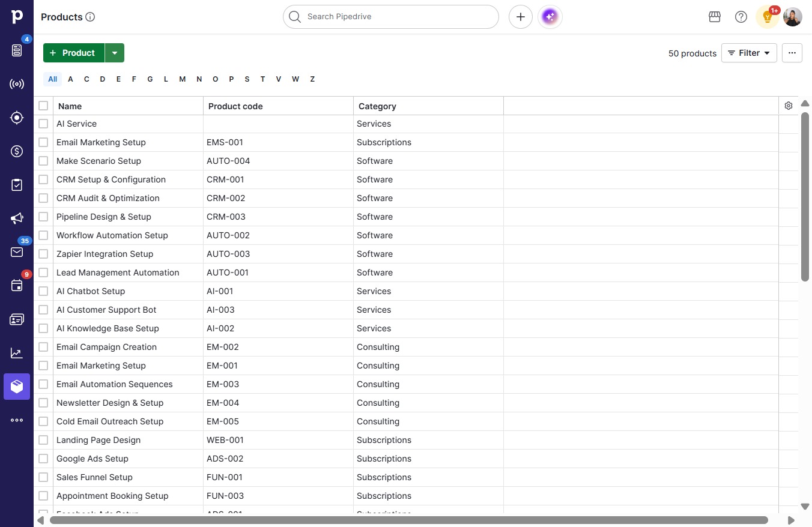
Task: Toggle the select-all checkbox in header
Action: [43, 106]
